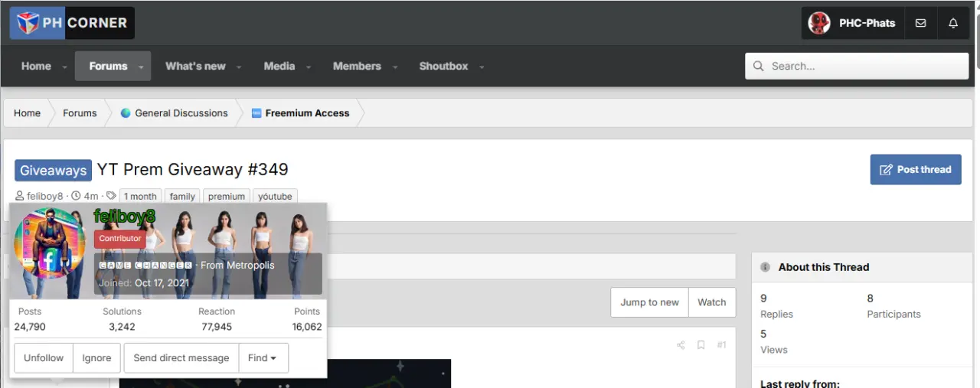980x388 pixels.
Task: Click General Discussions breadcrumb link
Action: pyautogui.click(x=181, y=113)
